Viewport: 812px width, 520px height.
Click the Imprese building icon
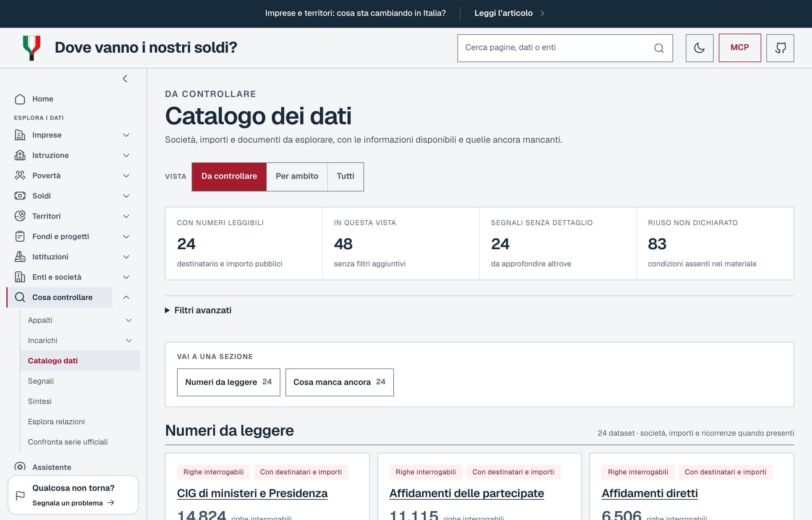(20, 135)
